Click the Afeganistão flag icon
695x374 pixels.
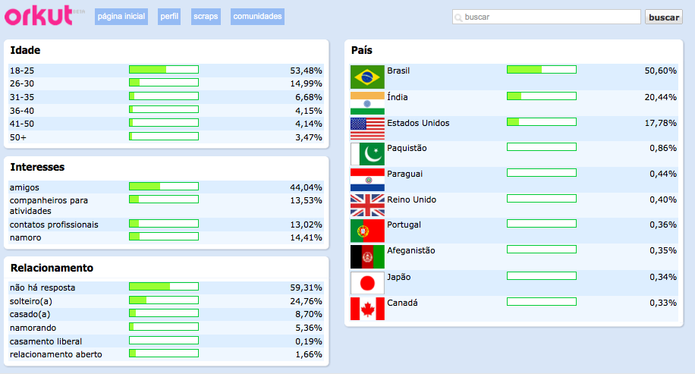(367, 257)
